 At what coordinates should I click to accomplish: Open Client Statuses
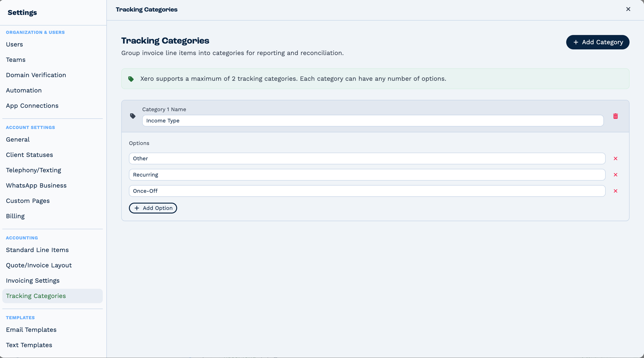(30, 155)
